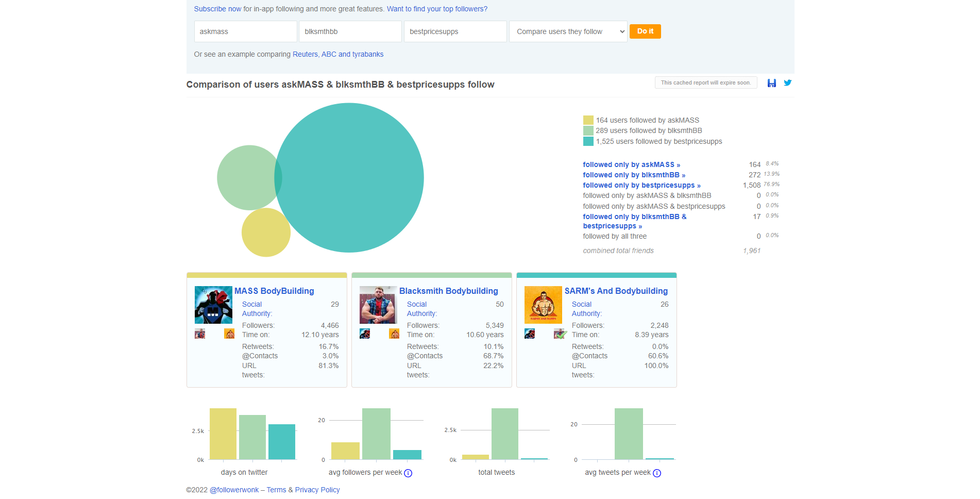Image resolution: width=980 pixels, height=499 pixels.
Task: Click tall green bar in total tweets chart
Action: 505,434
